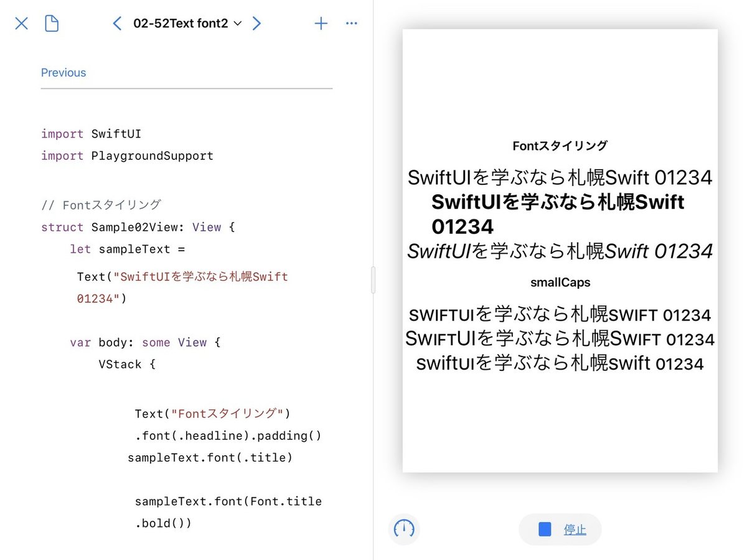Image resolution: width=747 pixels, height=560 pixels.
Task: Tap the Text("Fontスタイリング") code line
Action: 212,414
